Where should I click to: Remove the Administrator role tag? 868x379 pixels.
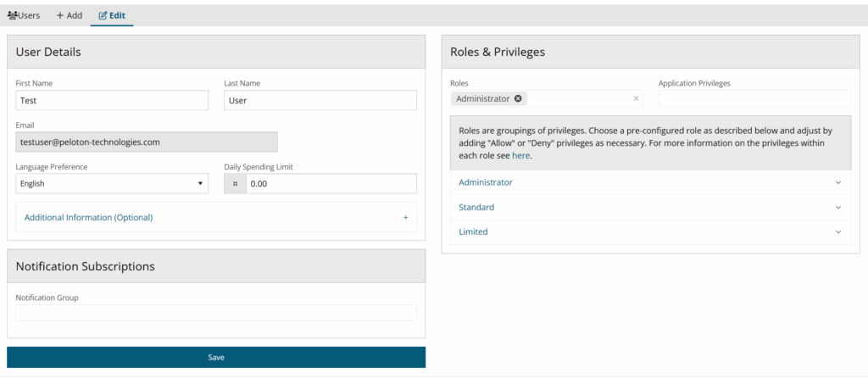coord(518,98)
